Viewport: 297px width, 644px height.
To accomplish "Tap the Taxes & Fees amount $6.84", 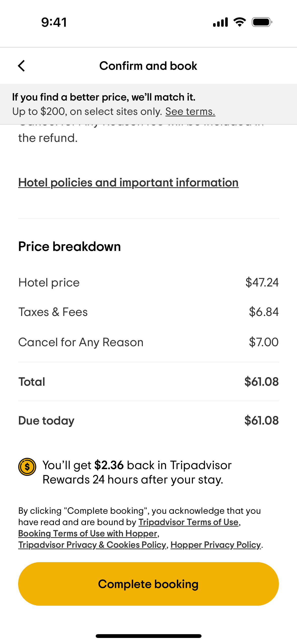I will (x=263, y=312).
